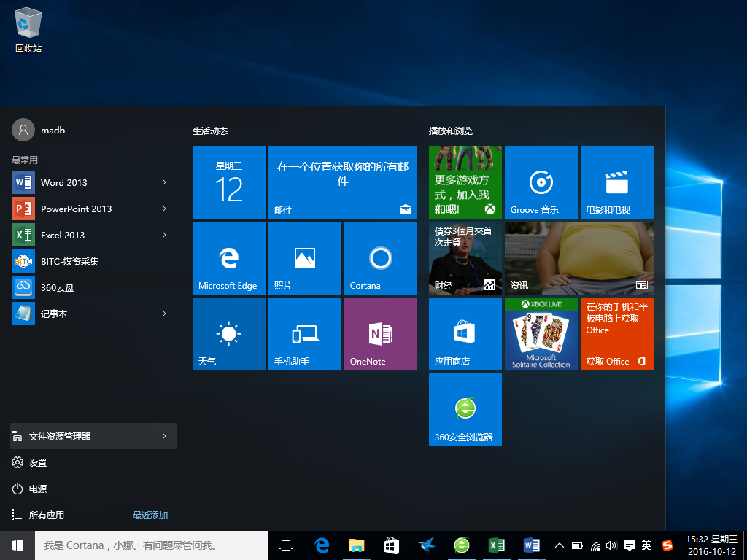Open the volume control icon

(x=612, y=545)
